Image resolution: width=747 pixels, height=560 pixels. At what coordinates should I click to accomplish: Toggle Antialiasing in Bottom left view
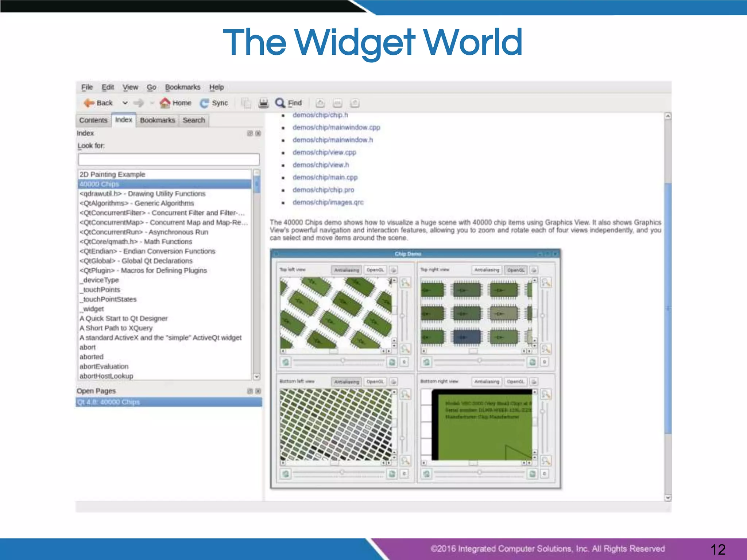(347, 382)
